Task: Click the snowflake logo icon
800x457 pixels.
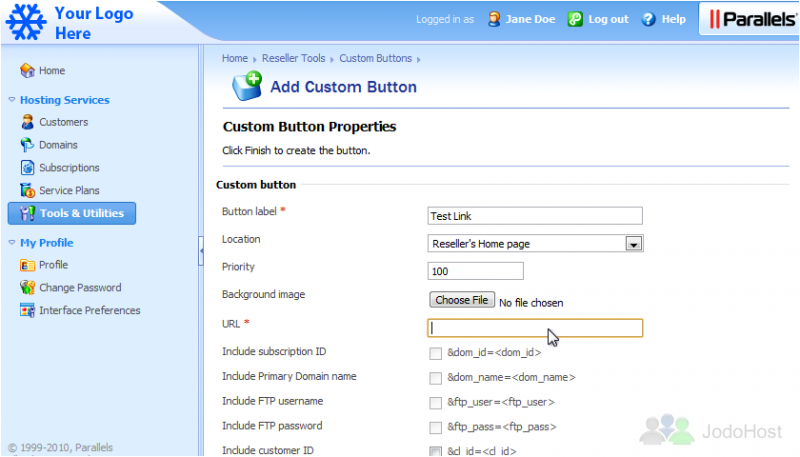Action: click(x=26, y=22)
